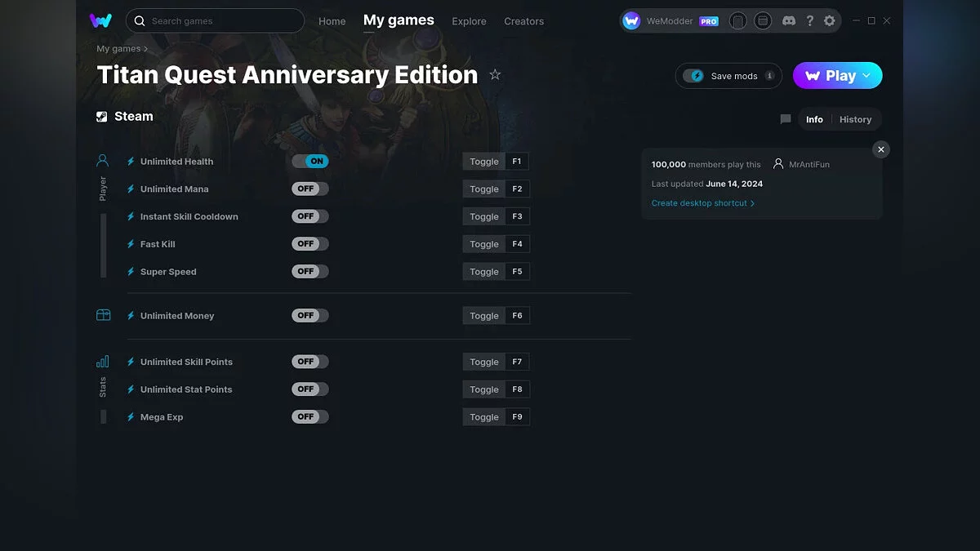The height and width of the screenshot is (551, 980).
Task: Favorite the game with the star icon
Action: pyautogui.click(x=496, y=74)
